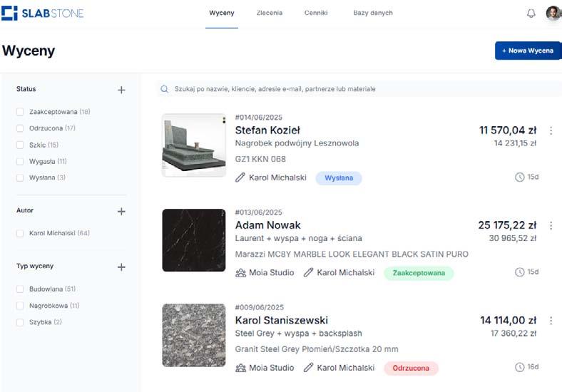Image resolution: width=562 pixels, height=392 pixels.
Task: Tick the Nagrobkowa quote type checkbox
Action: pyautogui.click(x=20, y=306)
